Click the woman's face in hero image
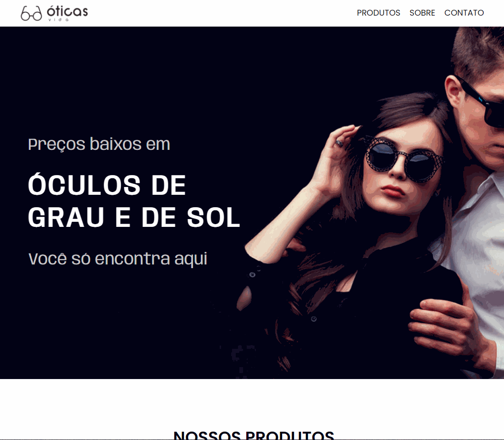The height and width of the screenshot is (440, 504). tap(402, 170)
